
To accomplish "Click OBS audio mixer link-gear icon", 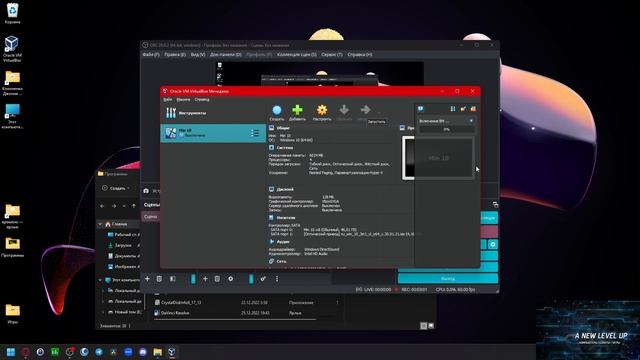I will pyautogui.click(x=263, y=279).
